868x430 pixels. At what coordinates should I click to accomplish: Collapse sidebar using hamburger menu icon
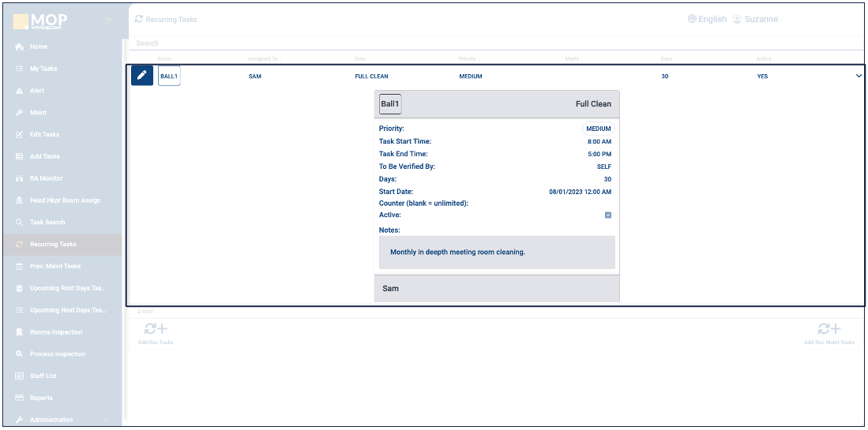point(110,20)
